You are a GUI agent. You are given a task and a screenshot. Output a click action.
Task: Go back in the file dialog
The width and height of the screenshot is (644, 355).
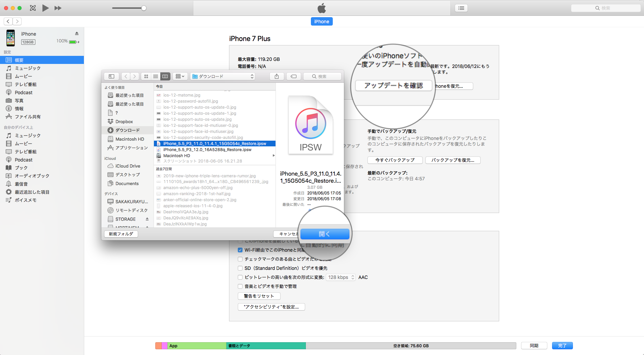pos(126,76)
